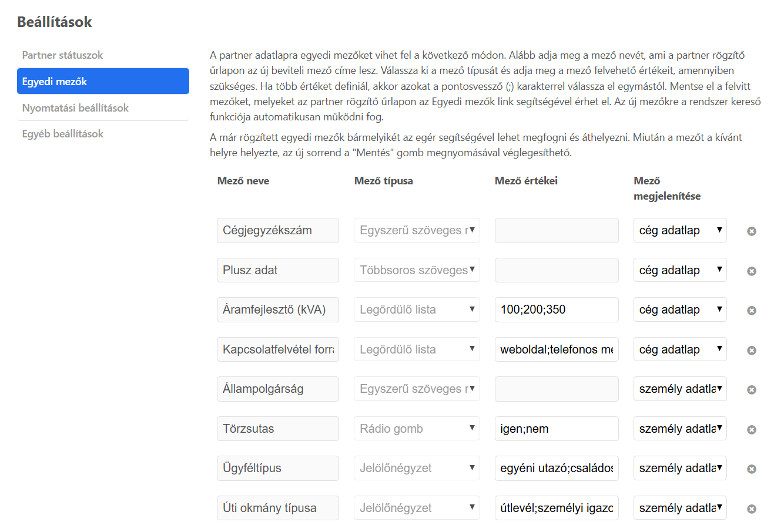Edit the igen;nem values field
The image size is (774, 532).
pos(556,429)
